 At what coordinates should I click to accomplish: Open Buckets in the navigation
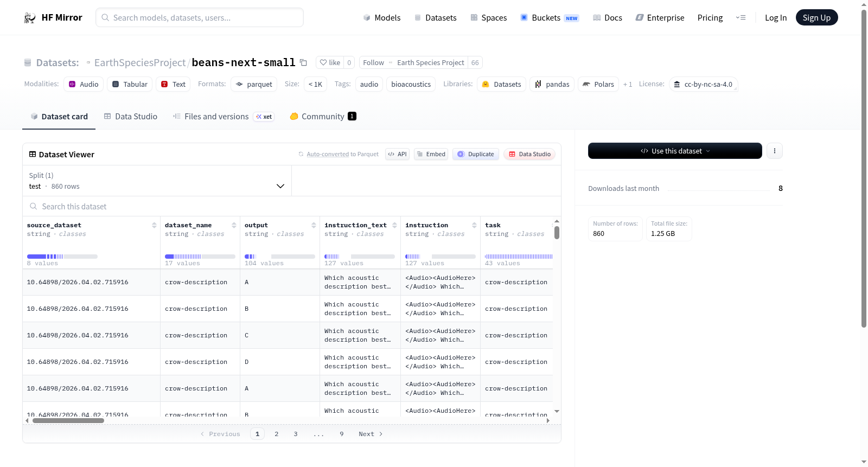point(550,17)
